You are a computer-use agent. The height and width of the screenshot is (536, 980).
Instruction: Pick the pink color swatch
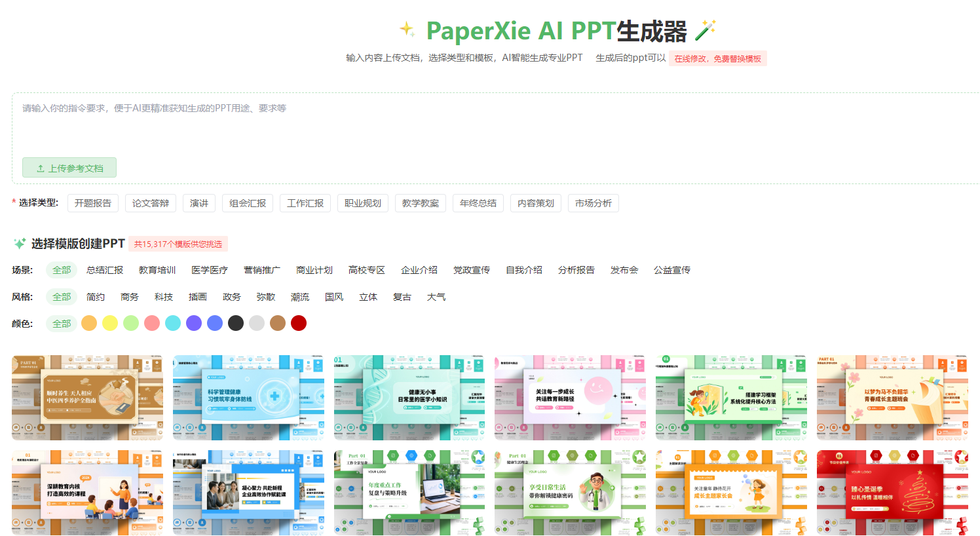[x=152, y=323]
